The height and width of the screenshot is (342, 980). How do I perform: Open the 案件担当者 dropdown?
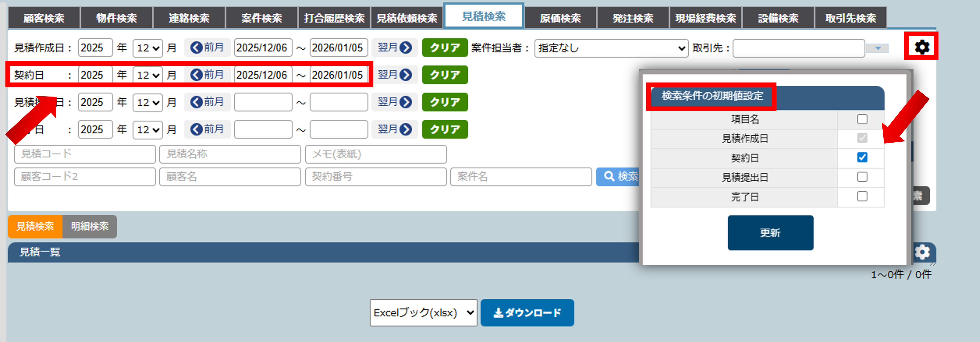pos(611,48)
